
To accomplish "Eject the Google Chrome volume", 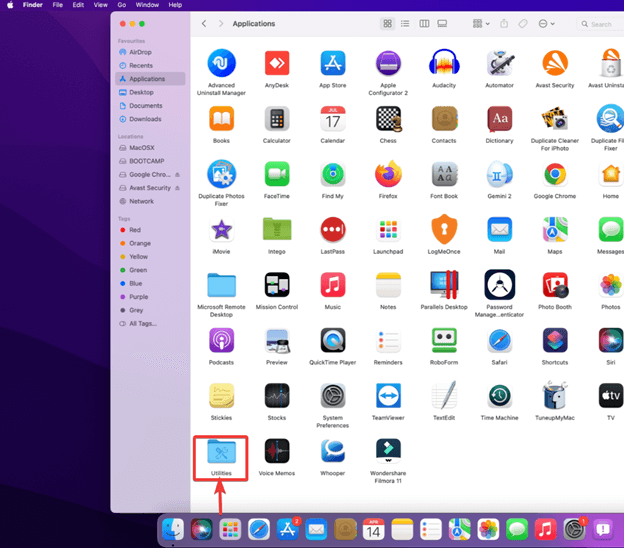I will [177, 175].
